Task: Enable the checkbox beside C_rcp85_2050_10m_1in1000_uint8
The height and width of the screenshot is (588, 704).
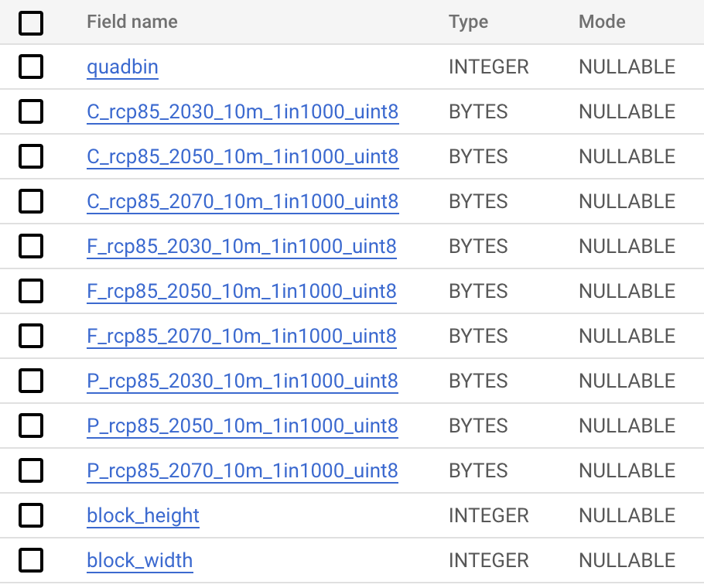Action: tap(31, 156)
